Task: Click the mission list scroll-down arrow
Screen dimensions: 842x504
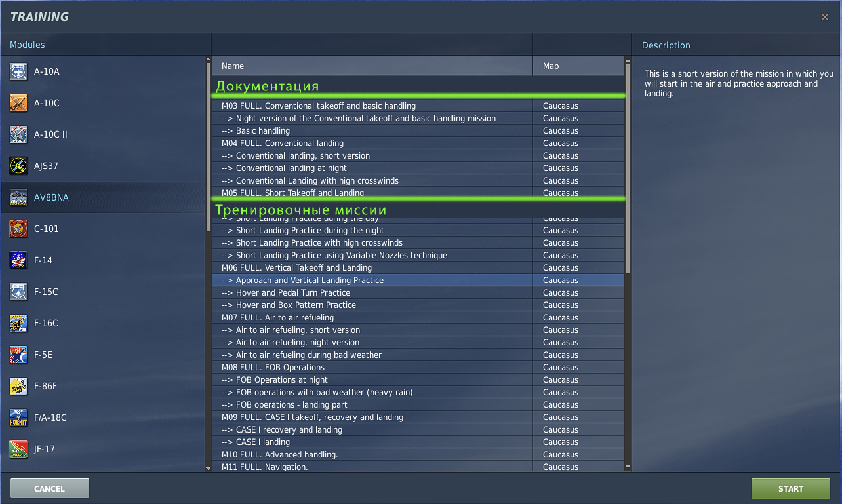Action: (x=628, y=467)
